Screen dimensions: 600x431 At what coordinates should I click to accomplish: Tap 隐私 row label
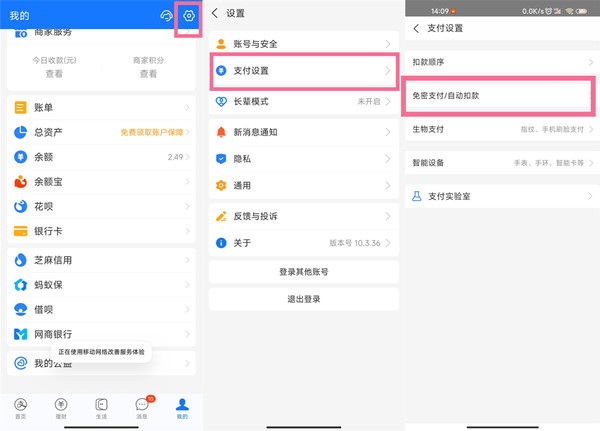pyautogui.click(x=242, y=158)
